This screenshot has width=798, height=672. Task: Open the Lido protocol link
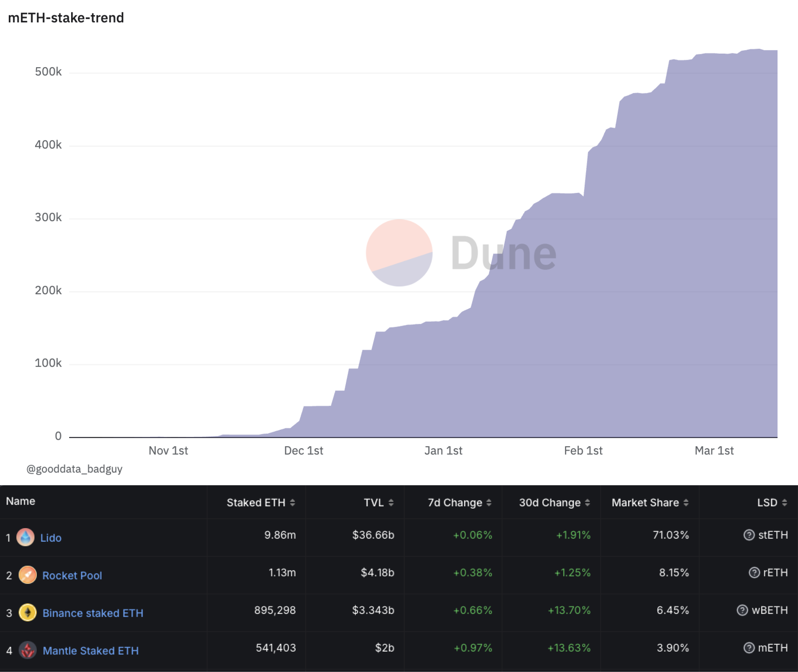51,538
